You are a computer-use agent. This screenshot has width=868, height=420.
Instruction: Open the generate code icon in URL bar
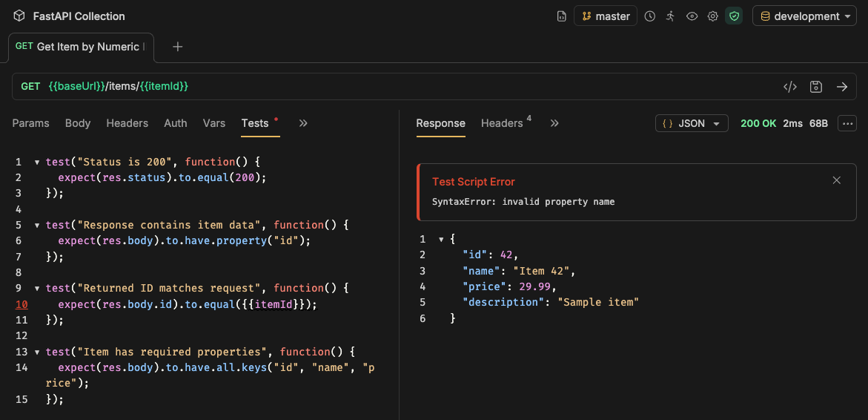[790, 87]
